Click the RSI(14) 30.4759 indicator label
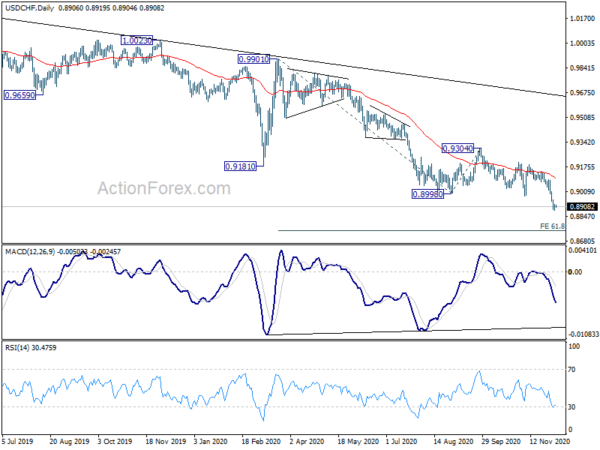 coord(31,347)
